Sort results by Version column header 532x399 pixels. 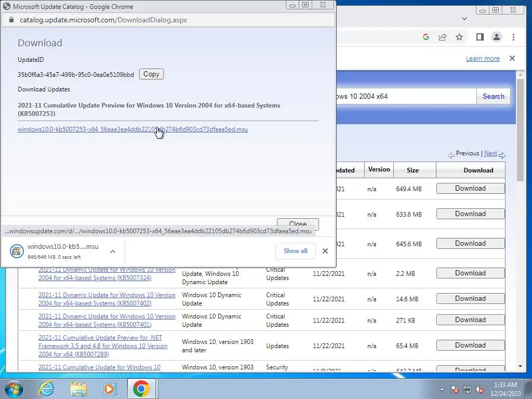click(379, 169)
